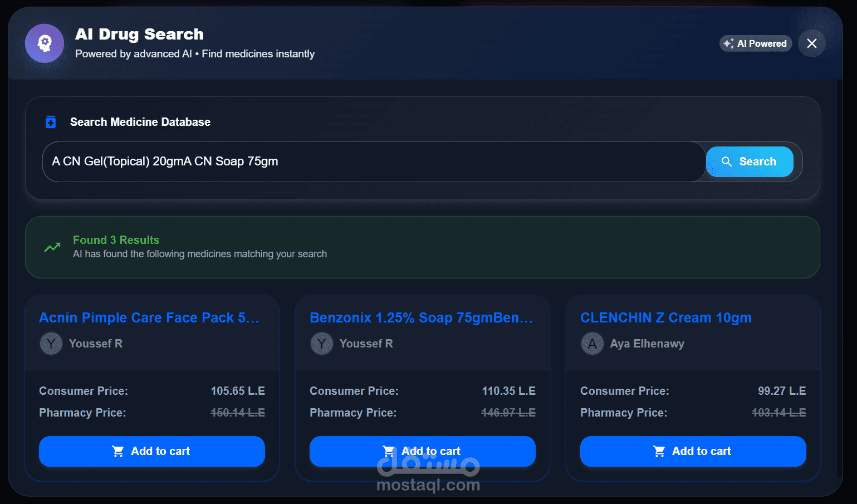Close the AI Drug Search dialog
857x504 pixels.
click(x=812, y=43)
